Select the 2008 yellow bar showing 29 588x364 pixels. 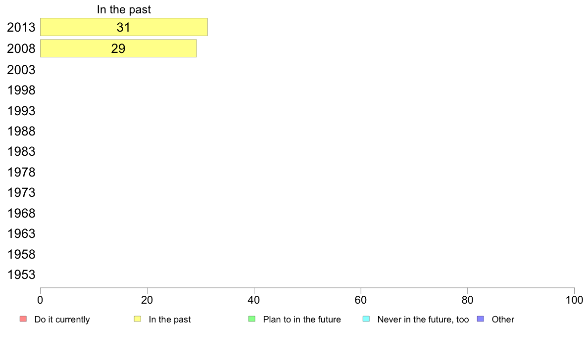point(118,48)
